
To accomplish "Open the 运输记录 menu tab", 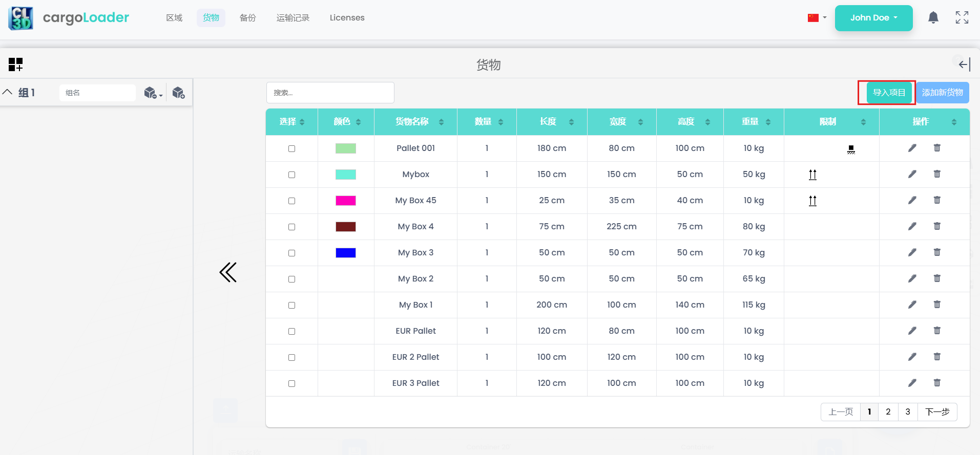I will point(293,18).
